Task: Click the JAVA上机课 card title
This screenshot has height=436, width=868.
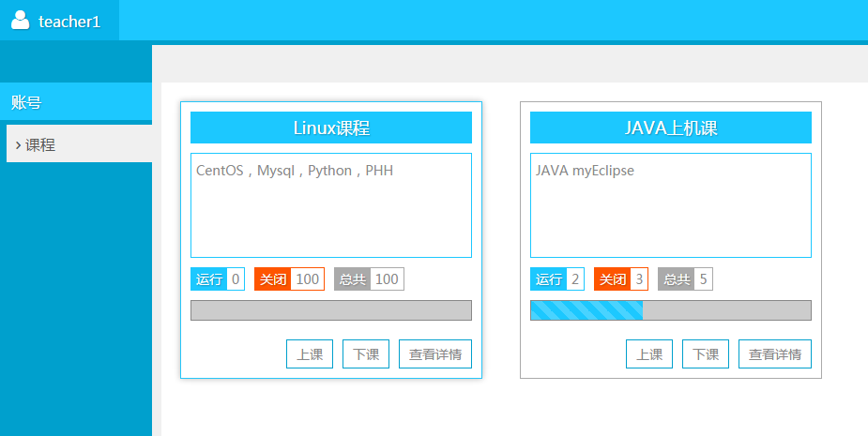Action: [x=671, y=128]
